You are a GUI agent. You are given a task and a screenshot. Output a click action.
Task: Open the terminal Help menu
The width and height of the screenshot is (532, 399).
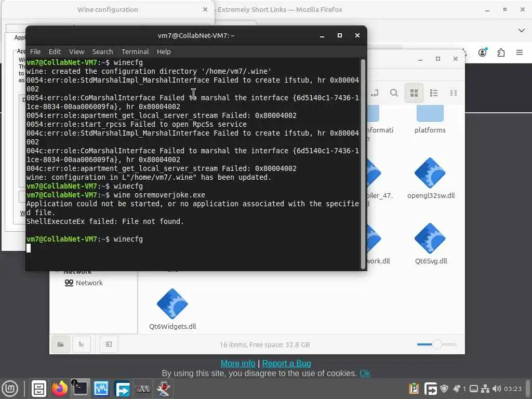[164, 51]
